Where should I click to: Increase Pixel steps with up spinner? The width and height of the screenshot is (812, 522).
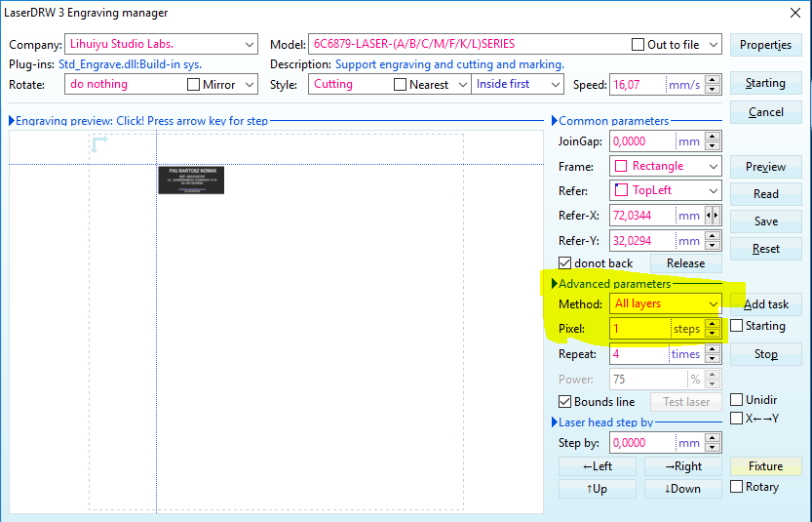click(x=713, y=324)
